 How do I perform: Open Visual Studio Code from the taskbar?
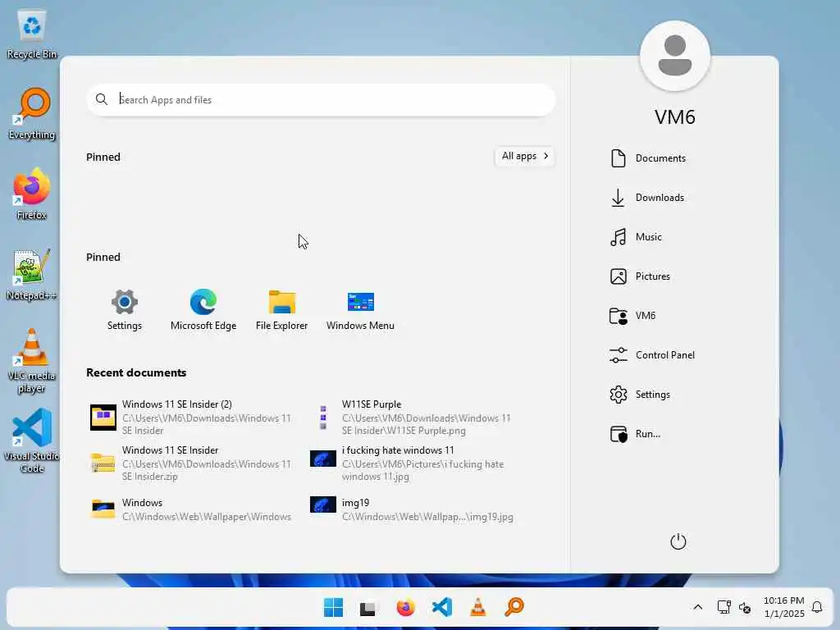[x=442, y=608]
